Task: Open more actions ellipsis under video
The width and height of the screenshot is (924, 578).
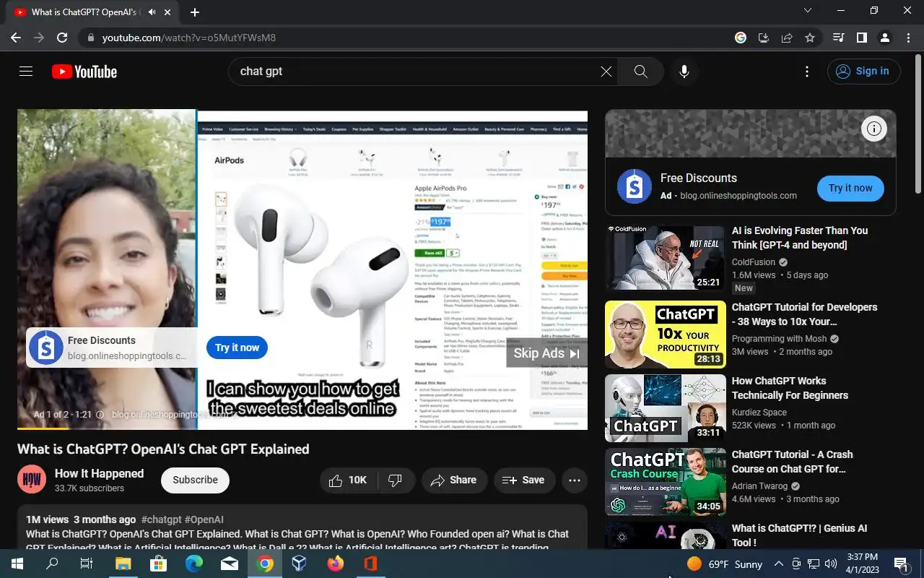Action: tap(575, 480)
